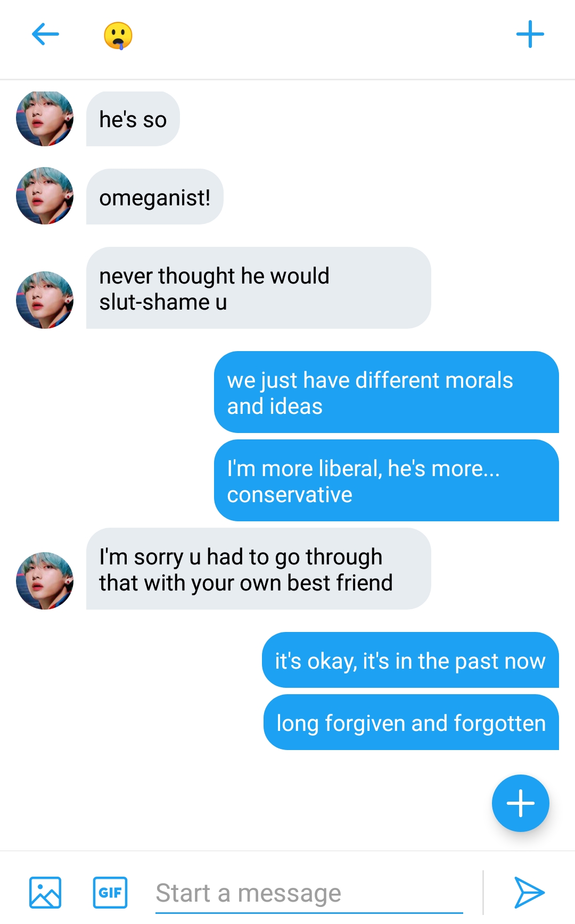Image resolution: width=575 pixels, height=924 pixels.
Task: Select "I'm more liberal" message bubble
Action: (x=387, y=480)
